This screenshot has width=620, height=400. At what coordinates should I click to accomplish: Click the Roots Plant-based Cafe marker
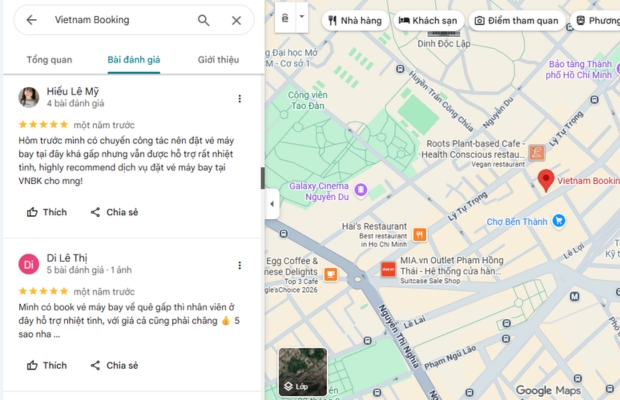(537, 152)
